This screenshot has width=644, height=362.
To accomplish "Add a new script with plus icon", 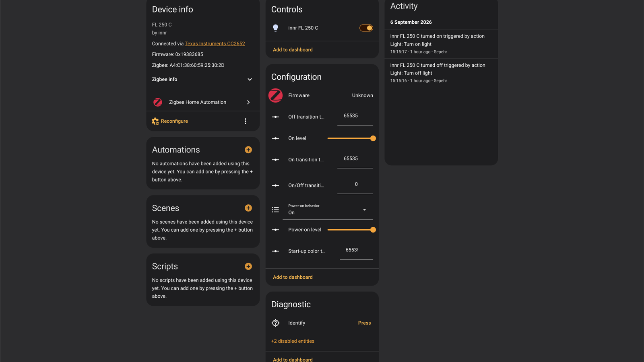I will (x=248, y=266).
